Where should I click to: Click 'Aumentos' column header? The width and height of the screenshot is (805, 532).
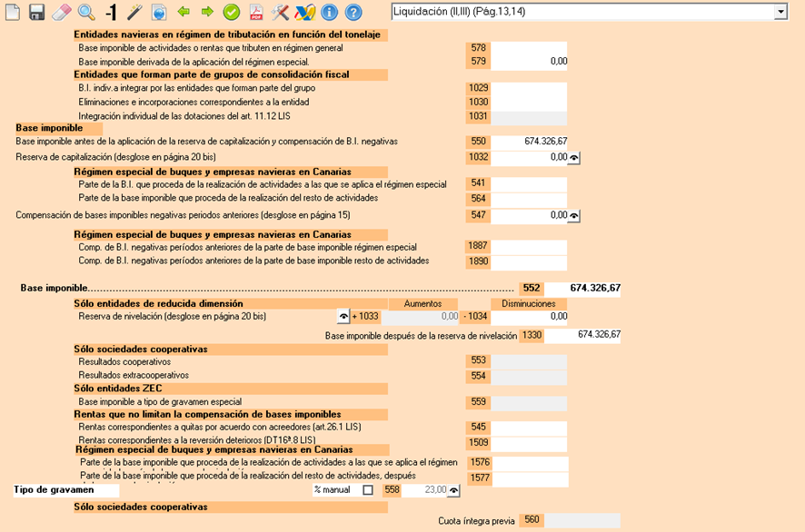(423, 304)
